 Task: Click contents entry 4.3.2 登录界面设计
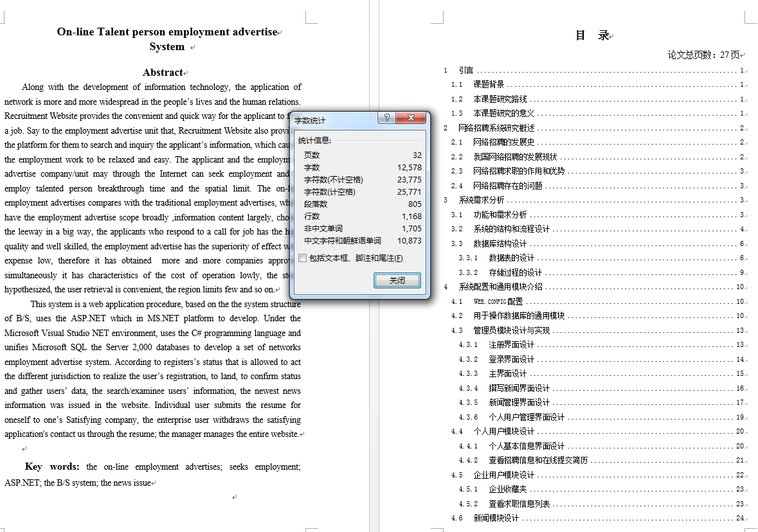603,359
